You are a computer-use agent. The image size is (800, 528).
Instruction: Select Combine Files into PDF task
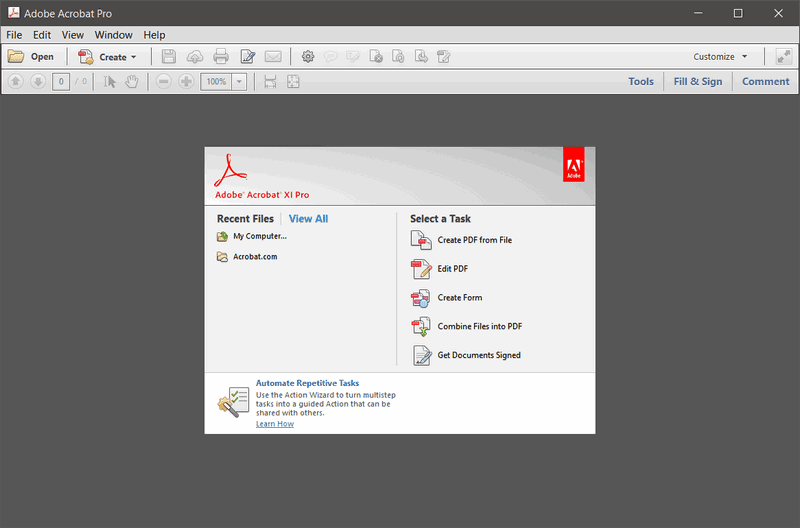point(466,326)
